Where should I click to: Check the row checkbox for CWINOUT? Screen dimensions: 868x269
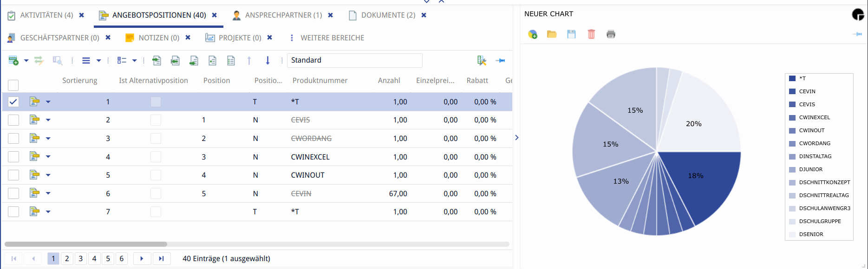click(x=13, y=175)
